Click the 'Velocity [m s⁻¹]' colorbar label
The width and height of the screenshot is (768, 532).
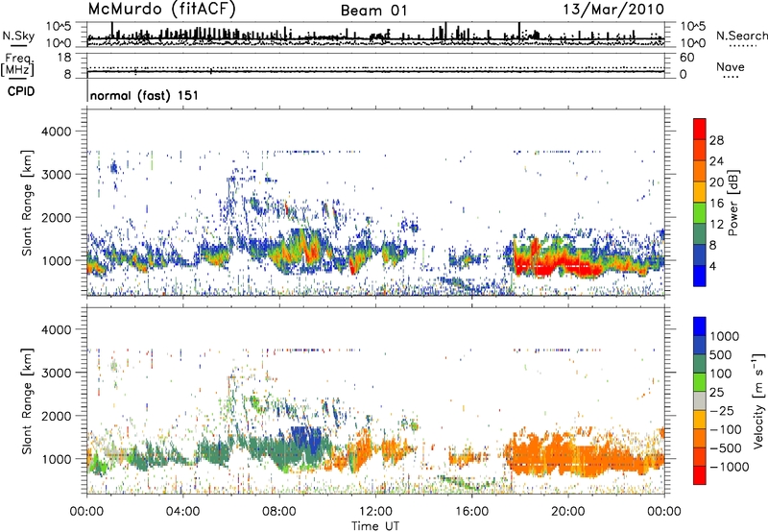(x=759, y=400)
